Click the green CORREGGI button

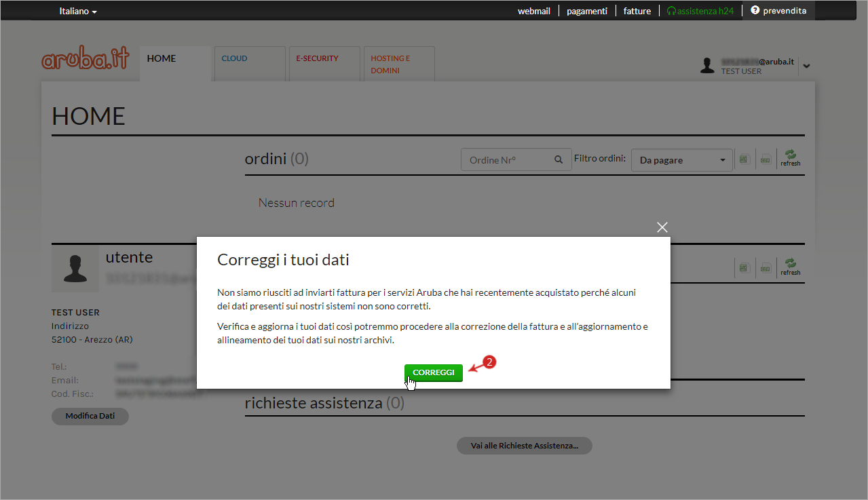tap(434, 373)
